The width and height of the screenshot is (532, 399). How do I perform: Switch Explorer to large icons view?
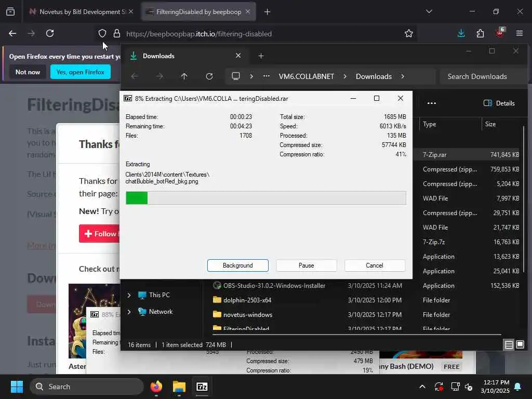[520, 345]
